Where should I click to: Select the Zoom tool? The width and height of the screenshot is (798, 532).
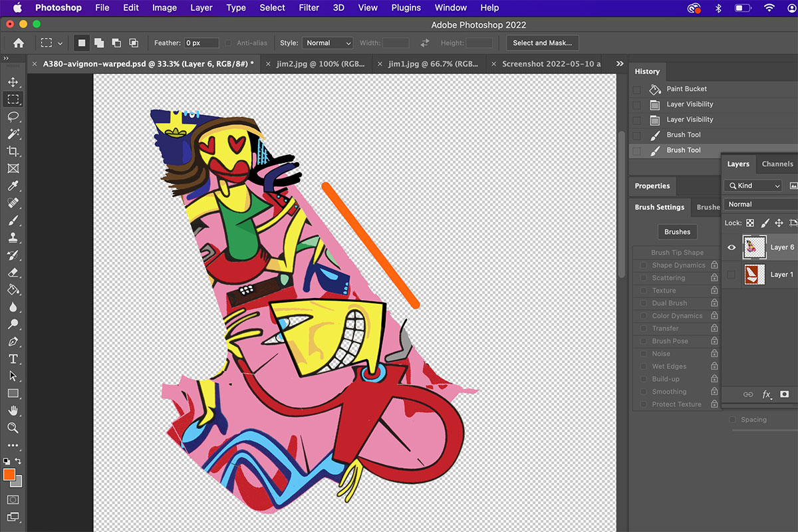[x=13, y=428]
